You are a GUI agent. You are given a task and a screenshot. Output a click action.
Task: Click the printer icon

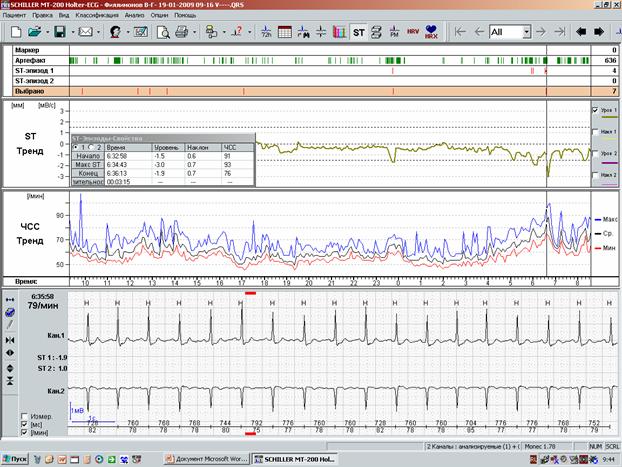coord(182,32)
